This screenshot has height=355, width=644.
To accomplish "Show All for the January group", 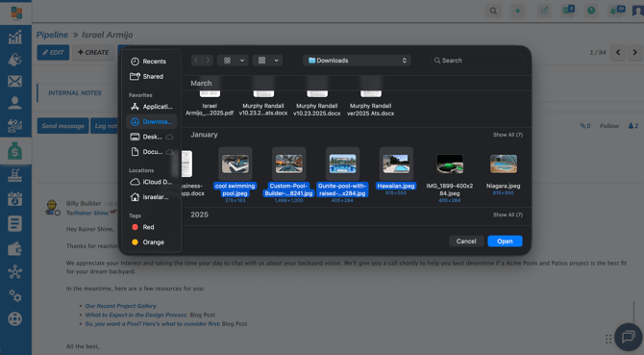I will click(508, 135).
